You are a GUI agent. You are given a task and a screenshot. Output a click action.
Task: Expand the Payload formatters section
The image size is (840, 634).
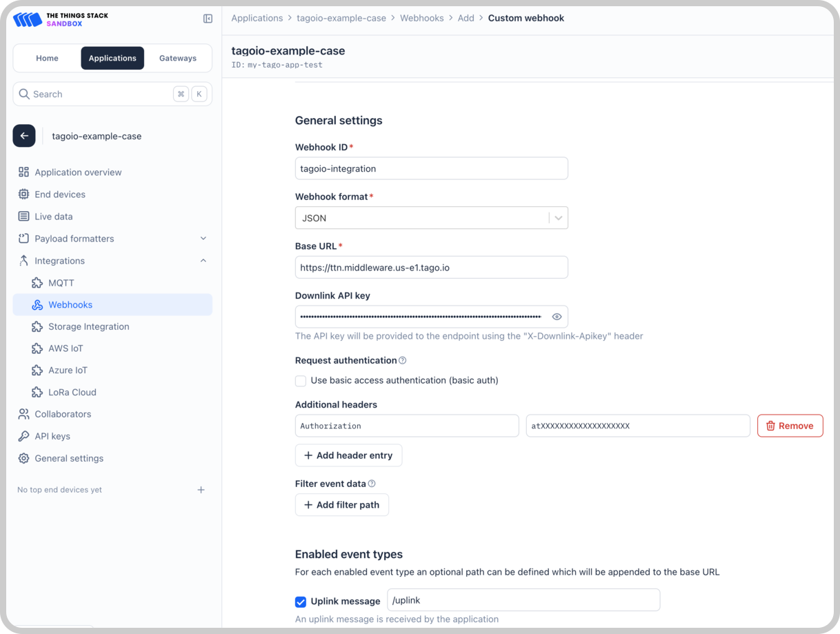point(203,238)
